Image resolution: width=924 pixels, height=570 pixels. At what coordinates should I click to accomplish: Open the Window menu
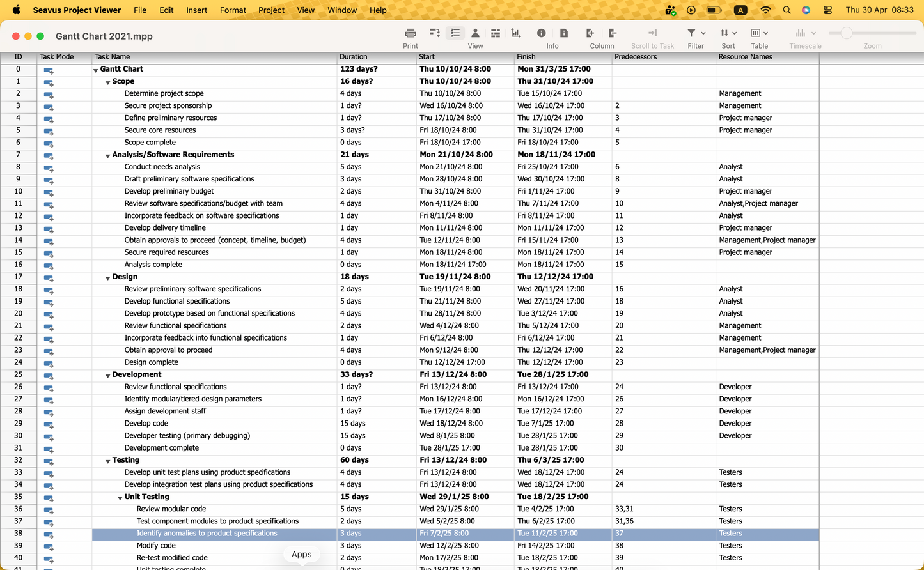[342, 10]
